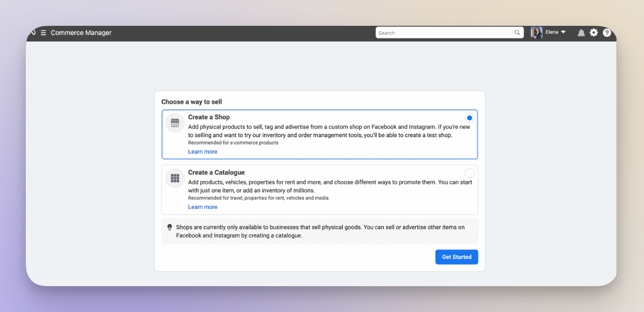Open notifications bell icon
Image resolution: width=644 pixels, height=312 pixels.
click(581, 33)
